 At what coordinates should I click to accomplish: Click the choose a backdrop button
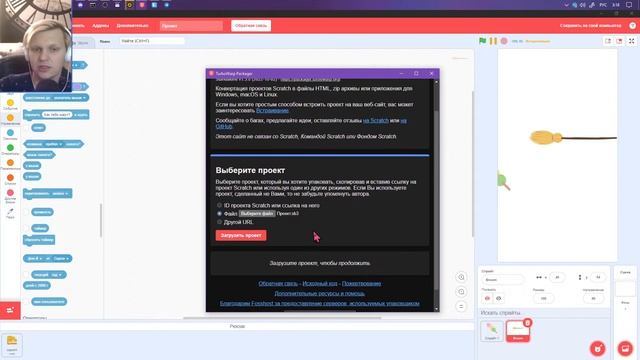(625, 349)
